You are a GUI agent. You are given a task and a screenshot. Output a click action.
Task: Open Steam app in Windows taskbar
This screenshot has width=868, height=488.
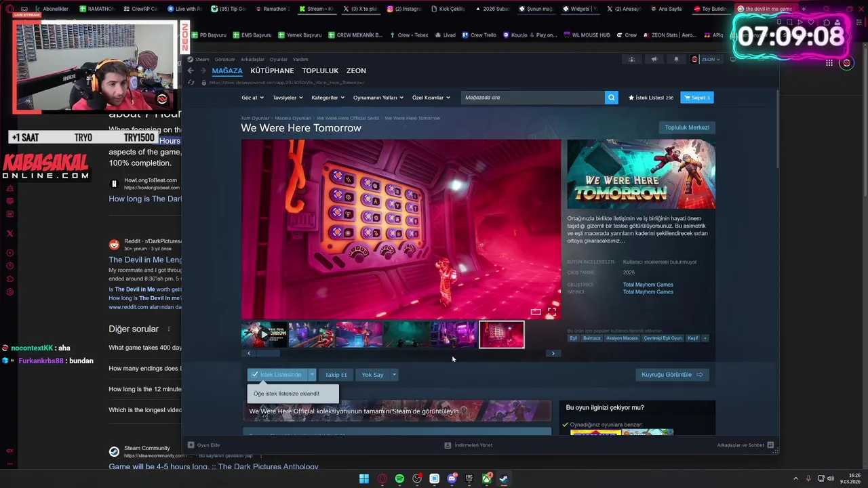[x=504, y=479]
